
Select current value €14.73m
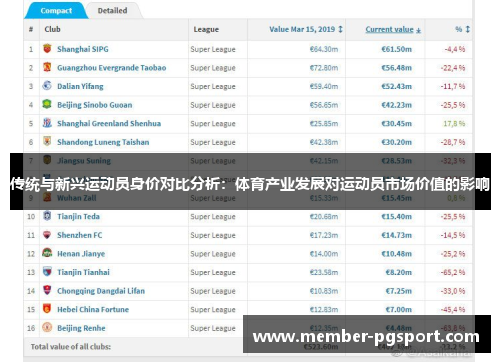(x=397, y=235)
